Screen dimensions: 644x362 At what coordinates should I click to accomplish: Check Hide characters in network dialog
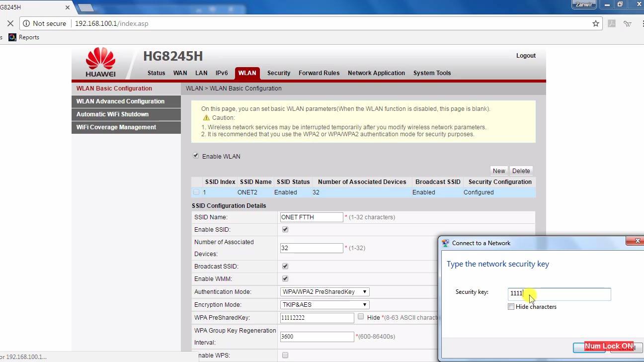511,307
